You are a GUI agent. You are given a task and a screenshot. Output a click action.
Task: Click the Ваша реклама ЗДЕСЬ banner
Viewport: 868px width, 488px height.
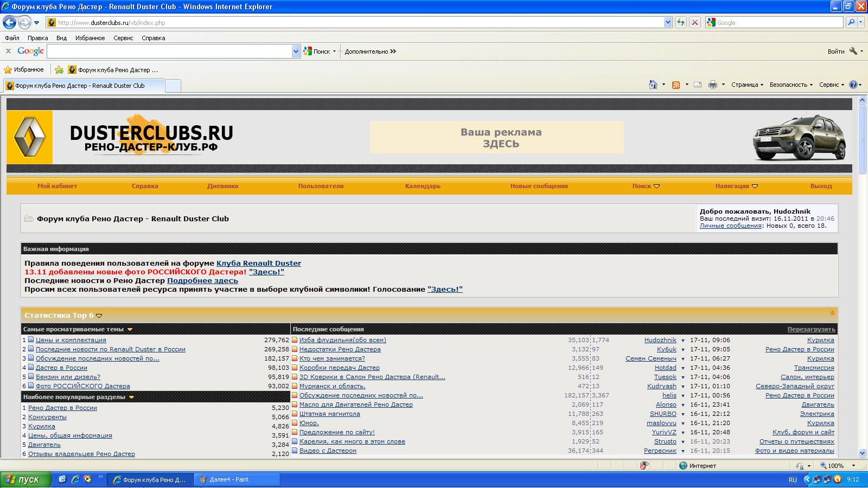pos(496,137)
